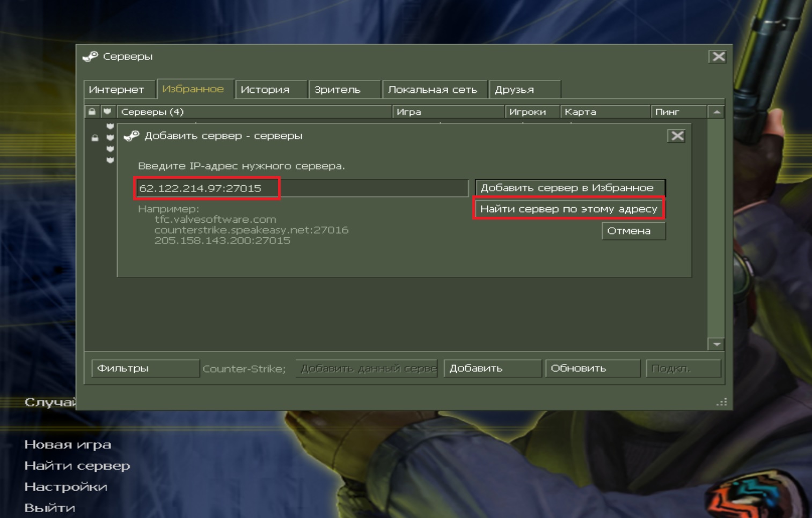Go to the Зритель tab
Viewport: 812px width, 518px height.
[x=345, y=90]
